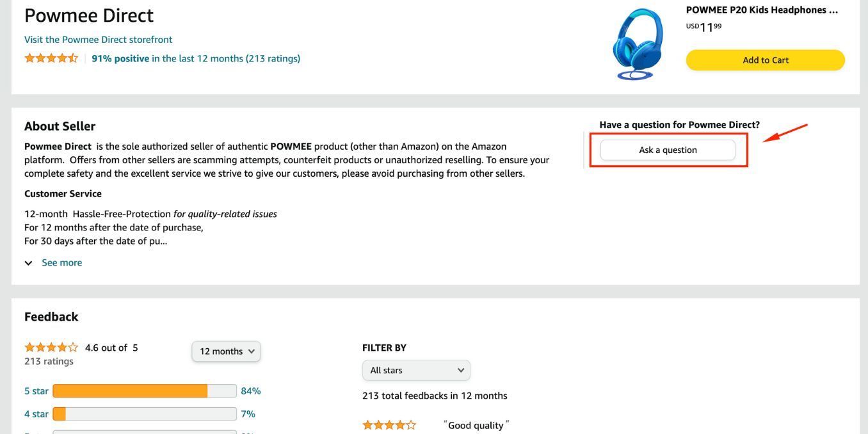Open the 91% positive ratings link
This screenshot has width=868, height=434.
[196, 58]
